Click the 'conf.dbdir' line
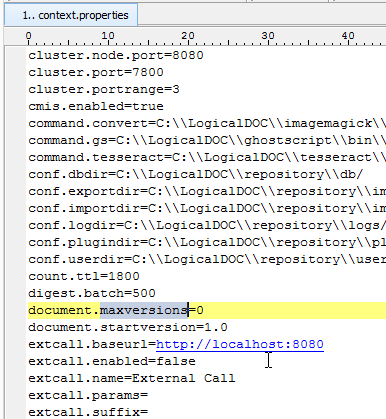This screenshot has width=386, height=419. click(195, 174)
